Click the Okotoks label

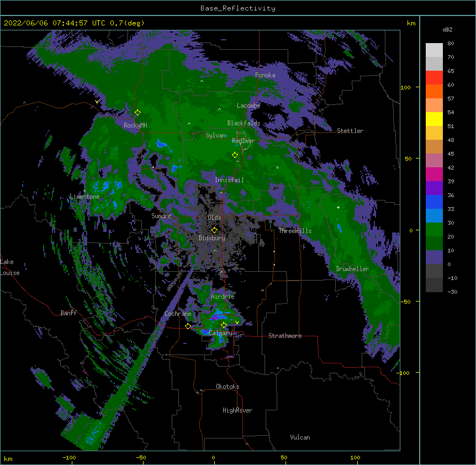228,387
